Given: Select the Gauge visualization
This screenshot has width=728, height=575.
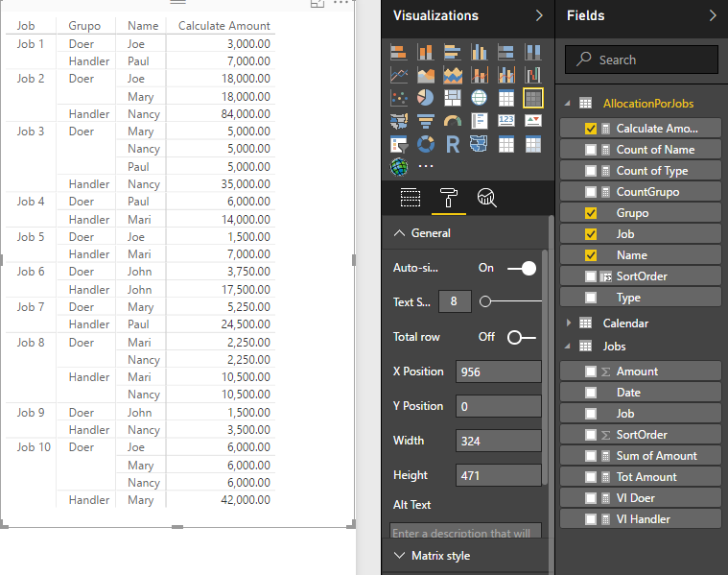Looking at the screenshot, I should point(452,121).
